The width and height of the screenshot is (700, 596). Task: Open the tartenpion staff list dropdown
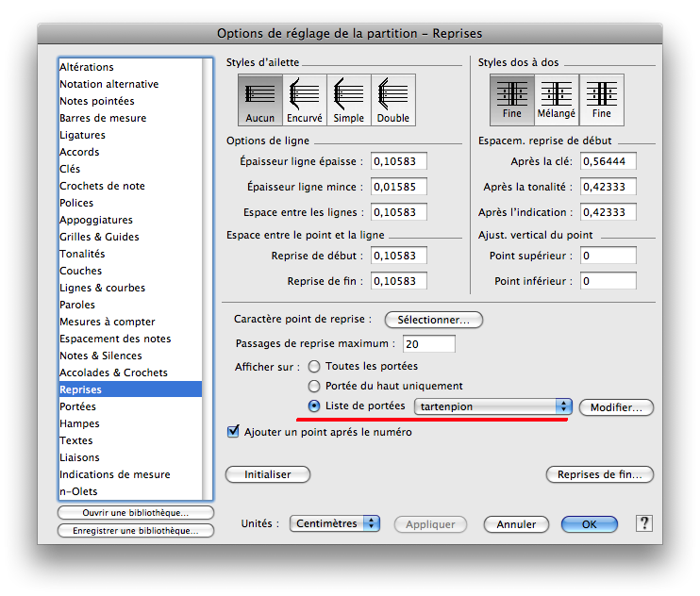(x=493, y=406)
